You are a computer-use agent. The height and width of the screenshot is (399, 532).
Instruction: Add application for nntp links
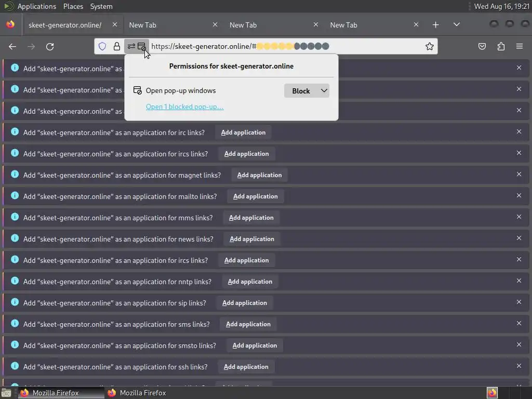(250, 282)
